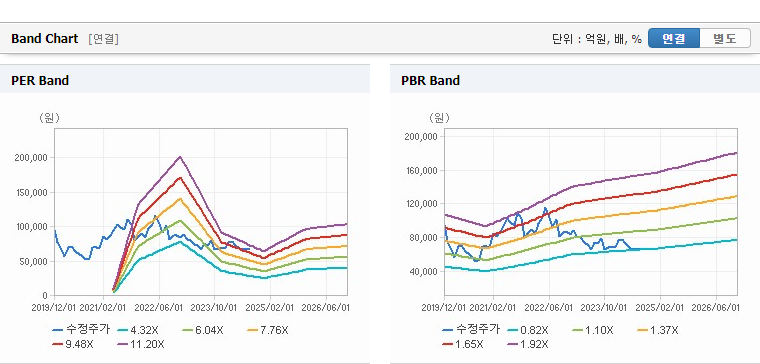Toggle 수정주가 legend in PBR Band
The width and height of the screenshot is (760, 364).
pos(470,330)
